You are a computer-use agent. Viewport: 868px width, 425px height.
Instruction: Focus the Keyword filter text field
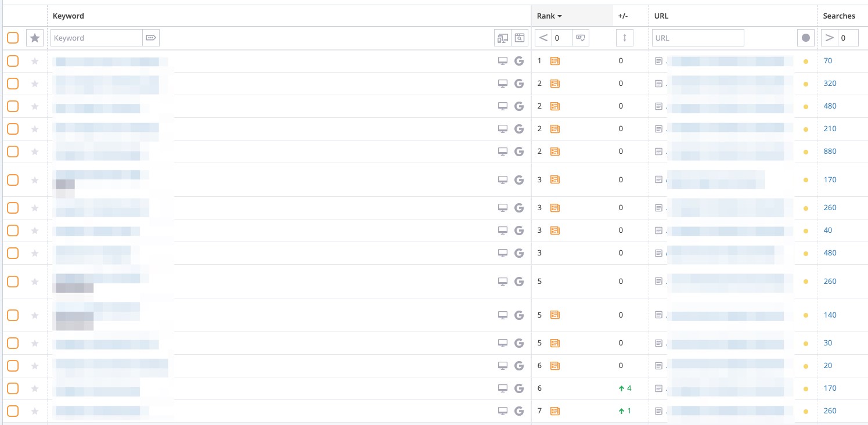[96, 38]
